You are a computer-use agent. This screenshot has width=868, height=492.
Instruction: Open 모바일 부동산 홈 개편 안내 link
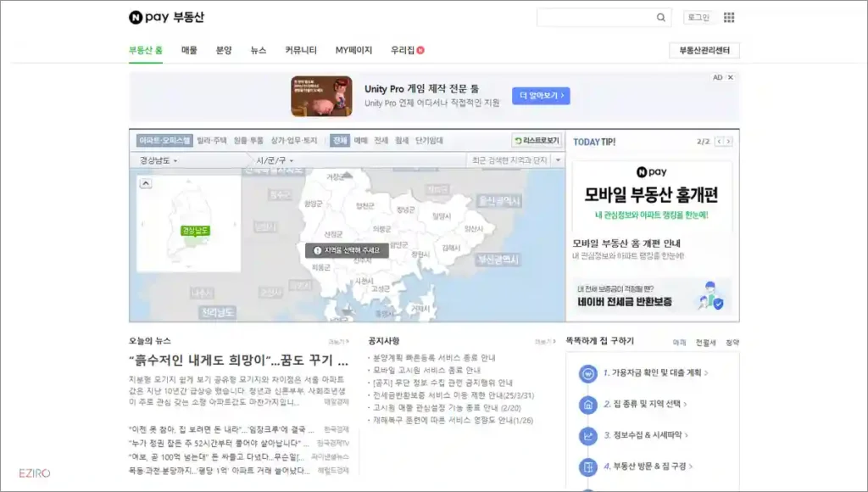tap(626, 243)
